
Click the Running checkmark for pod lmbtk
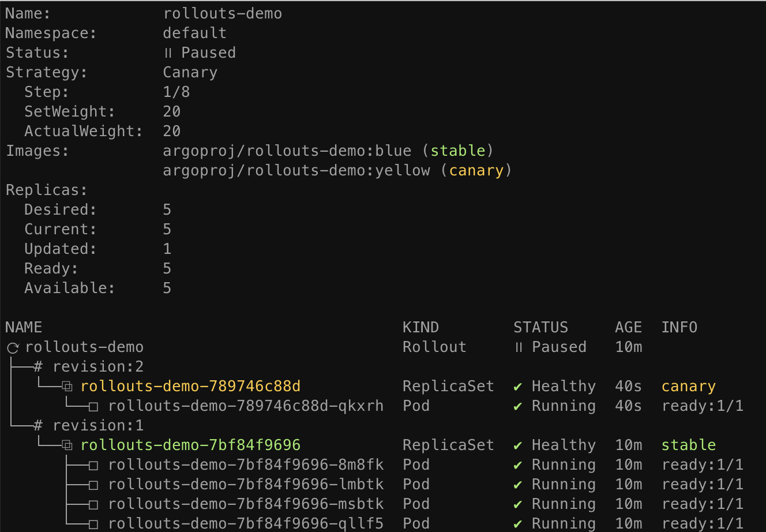coord(518,485)
